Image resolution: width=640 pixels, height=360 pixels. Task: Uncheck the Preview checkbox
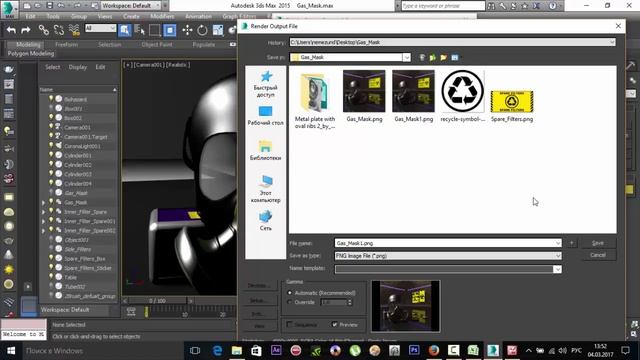tap(335, 324)
